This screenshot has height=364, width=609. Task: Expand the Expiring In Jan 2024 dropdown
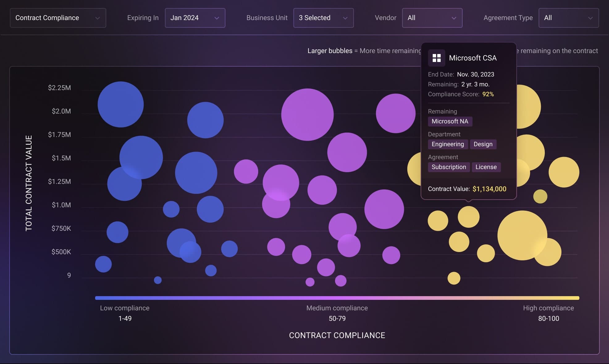[195, 18]
